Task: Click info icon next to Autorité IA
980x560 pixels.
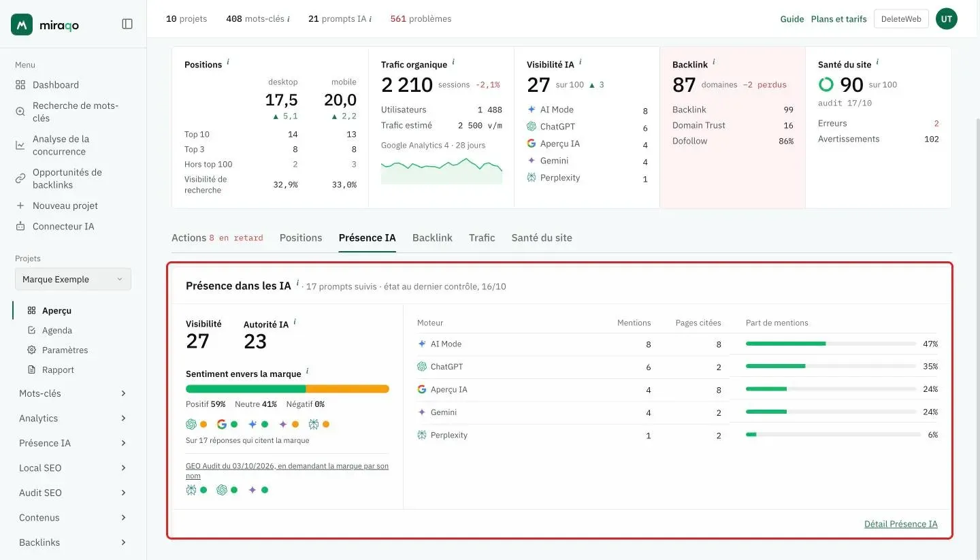Action: pos(295,322)
